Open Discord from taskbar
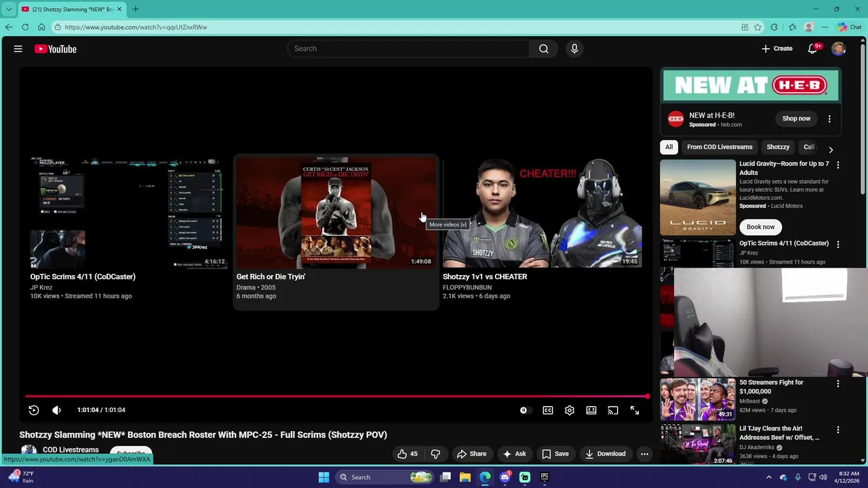Screen dimensions: 868x488 point(505,477)
